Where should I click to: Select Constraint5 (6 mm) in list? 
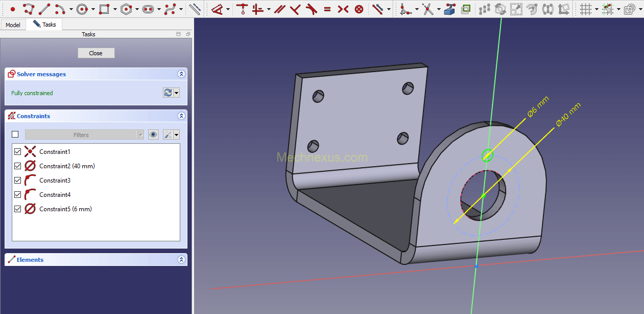(x=65, y=209)
